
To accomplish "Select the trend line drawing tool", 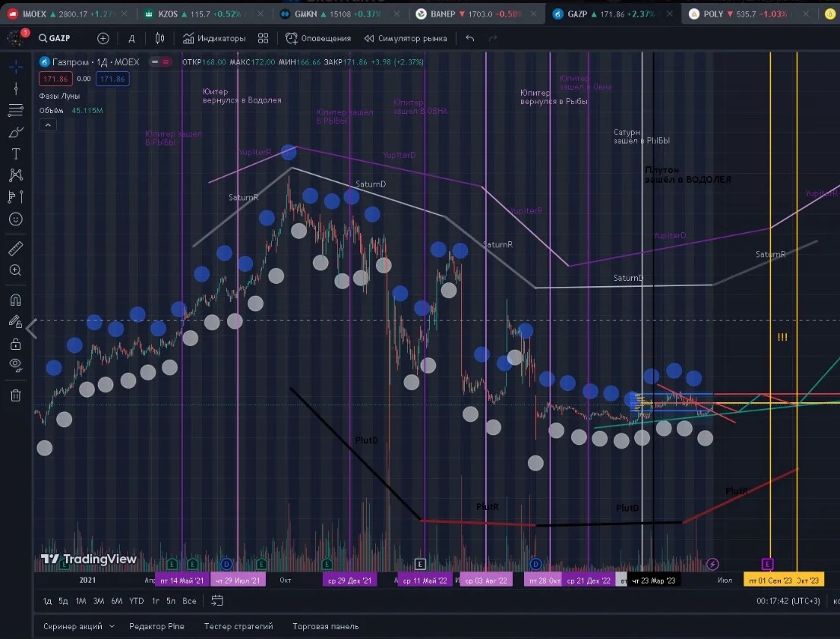I will (15, 88).
